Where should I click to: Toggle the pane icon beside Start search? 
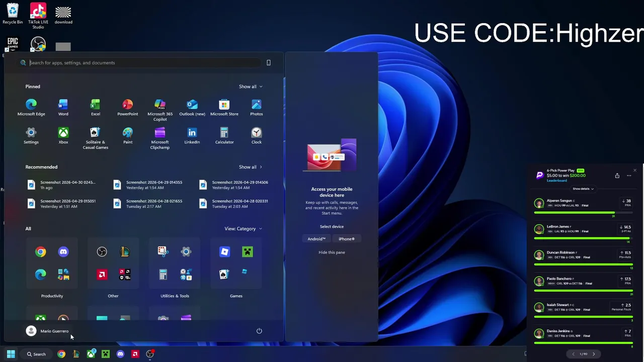[269, 63]
